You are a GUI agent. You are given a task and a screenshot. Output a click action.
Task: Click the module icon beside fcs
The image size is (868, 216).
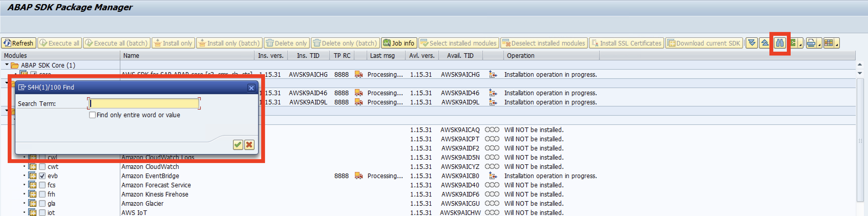33,185
